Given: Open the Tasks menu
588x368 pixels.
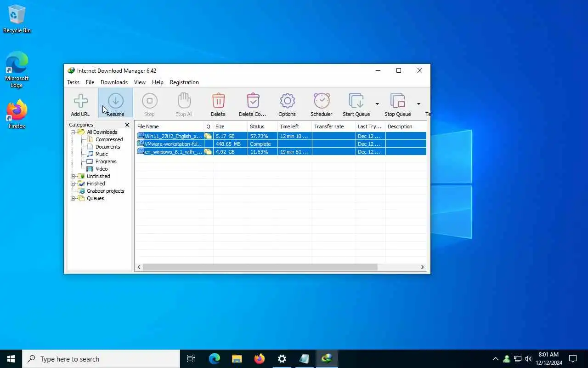Looking at the screenshot, I should click(x=73, y=82).
